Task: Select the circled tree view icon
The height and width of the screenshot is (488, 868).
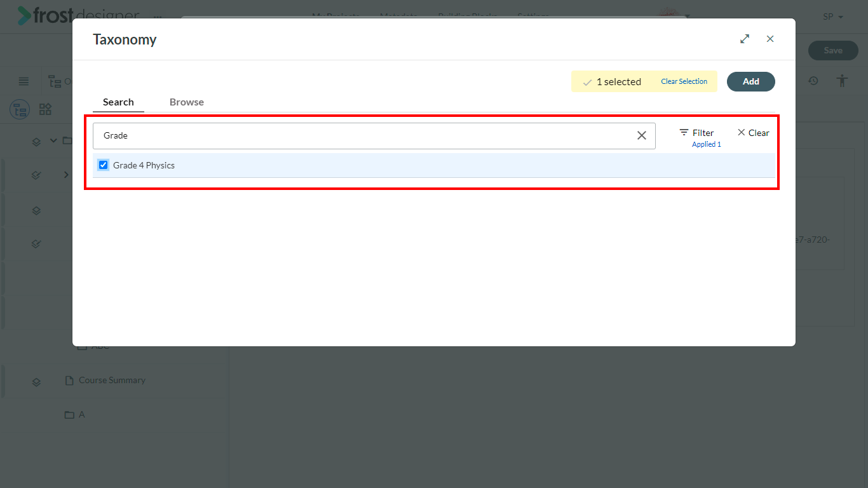Action: (x=20, y=109)
